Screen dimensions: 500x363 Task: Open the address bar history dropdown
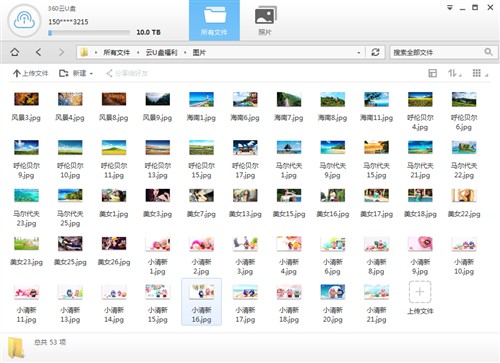(x=359, y=53)
